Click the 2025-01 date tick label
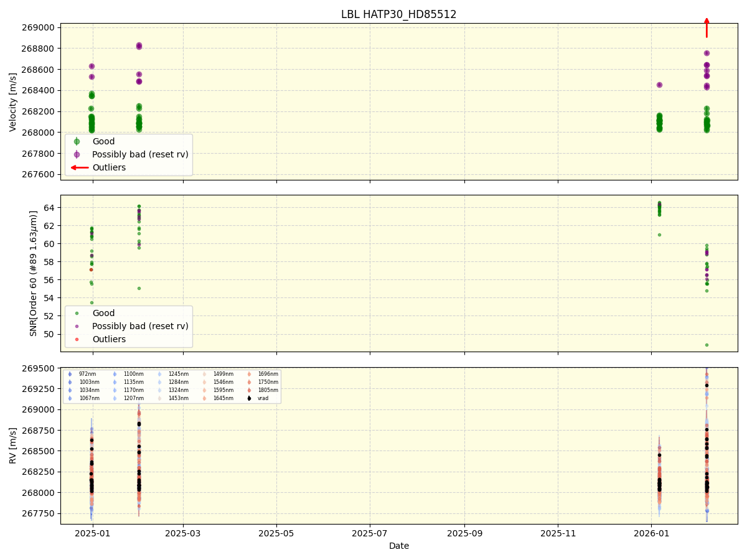The width and height of the screenshot is (747, 560). 93,533
